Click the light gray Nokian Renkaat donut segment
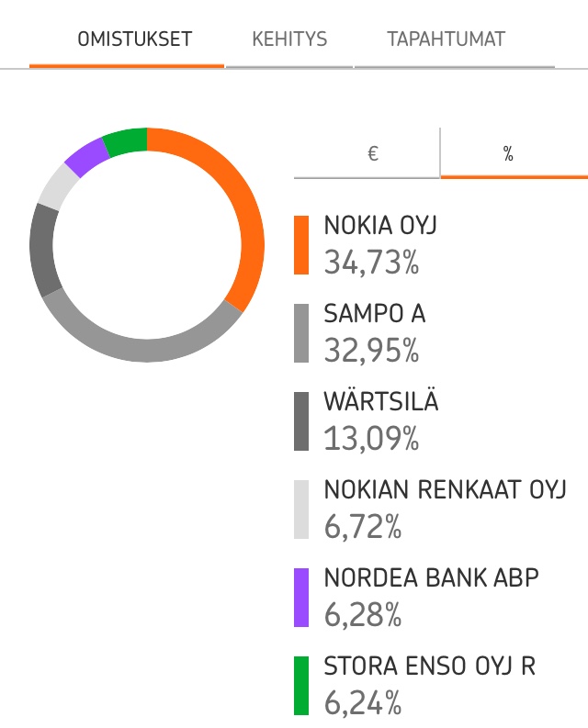 point(55,185)
